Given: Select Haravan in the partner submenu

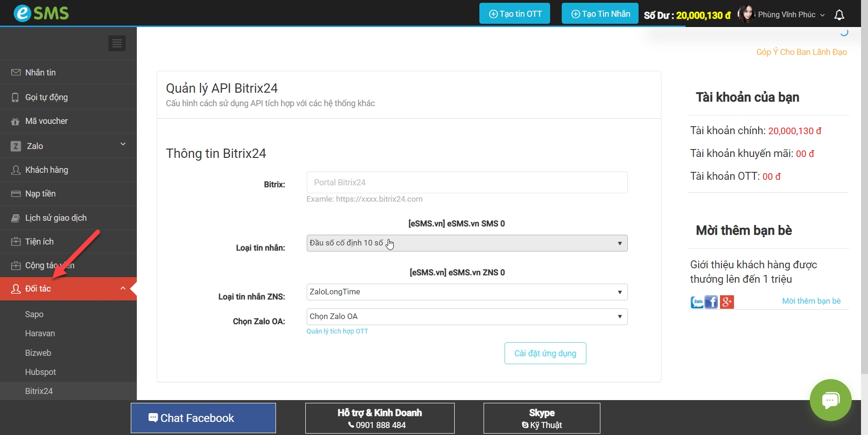Looking at the screenshot, I should [x=40, y=333].
